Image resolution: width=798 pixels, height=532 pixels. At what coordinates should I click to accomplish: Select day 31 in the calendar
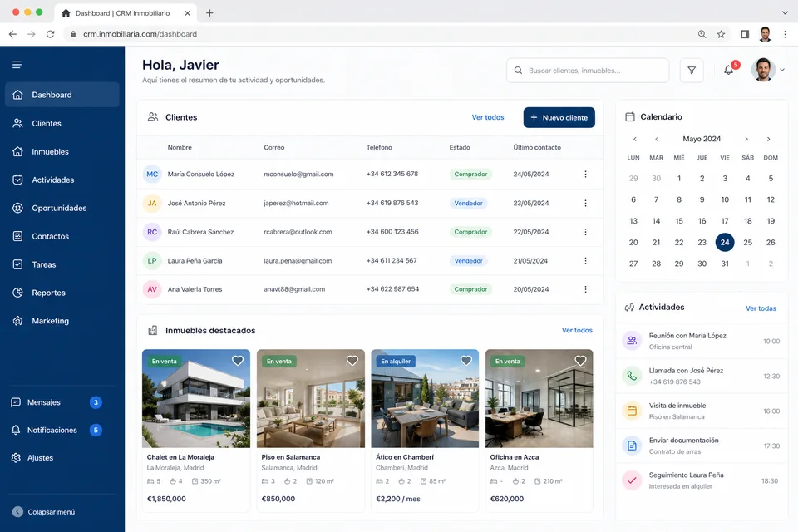pyautogui.click(x=725, y=264)
